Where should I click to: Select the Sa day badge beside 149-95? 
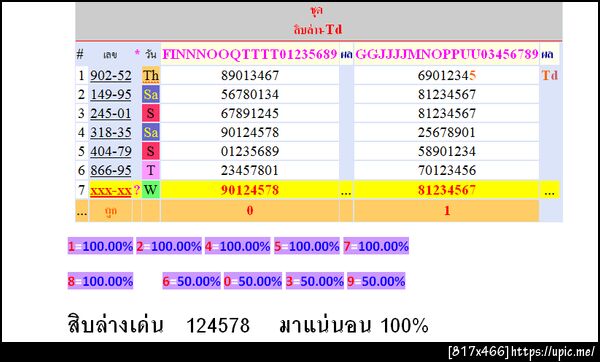coord(151,95)
